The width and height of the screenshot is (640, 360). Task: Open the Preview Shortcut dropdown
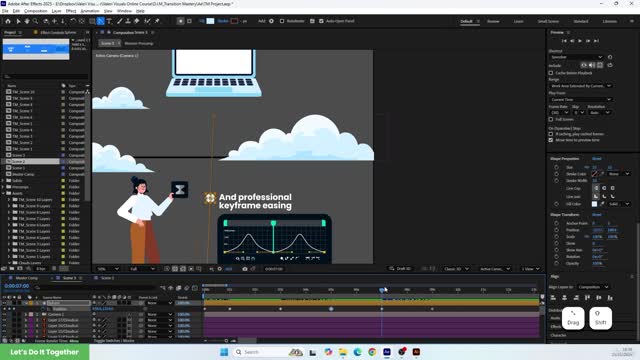coord(577,57)
